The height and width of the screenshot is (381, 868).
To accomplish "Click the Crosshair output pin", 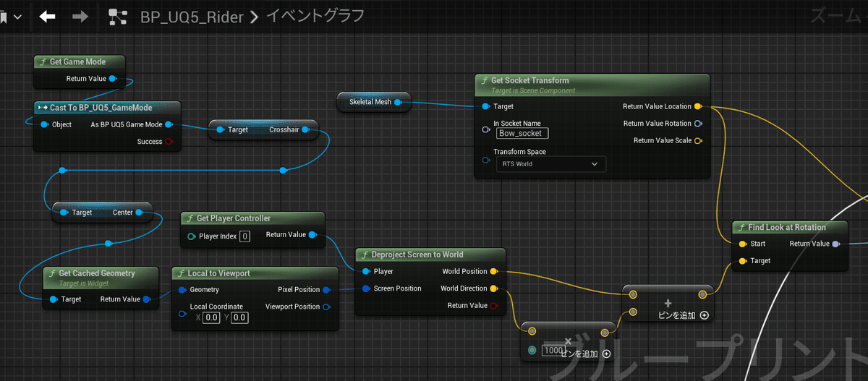I will pos(305,130).
